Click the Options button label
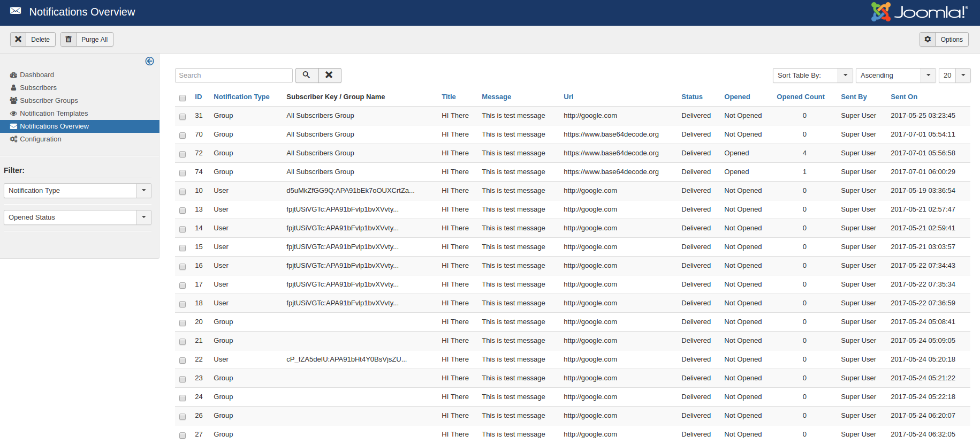 coord(952,40)
